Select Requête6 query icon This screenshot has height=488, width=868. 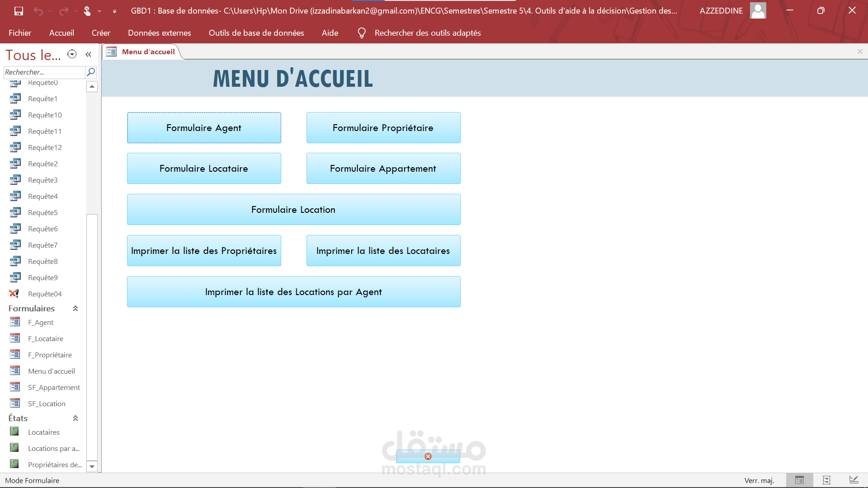15,229
